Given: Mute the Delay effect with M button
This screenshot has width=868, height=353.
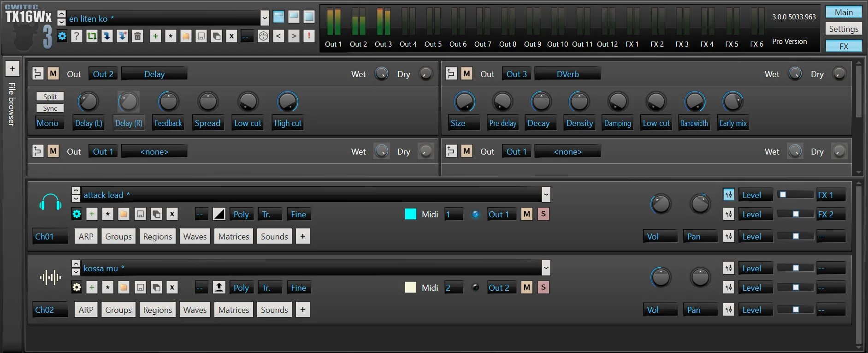Looking at the screenshot, I should point(53,74).
